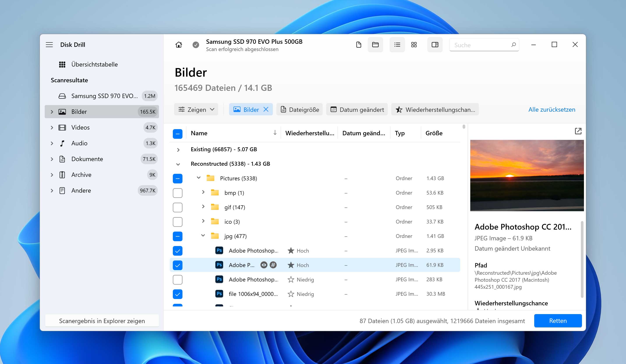Click Scanergebnis in Explorer zeigen button
626x364 pixels.
pyautogui.click(x=102, y=321)
